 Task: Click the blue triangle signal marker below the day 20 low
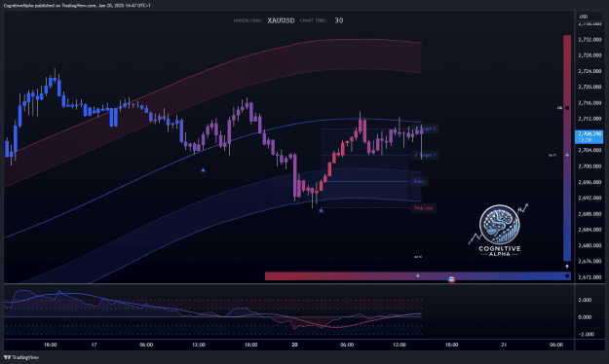[x=321, y=210]
